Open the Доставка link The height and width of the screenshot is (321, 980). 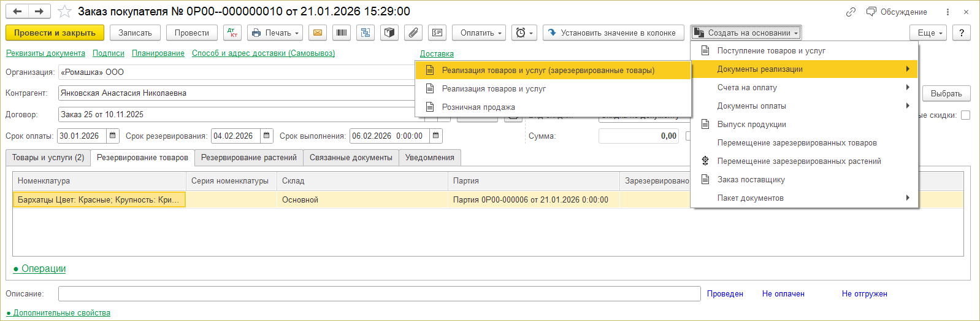tap(437, 54)
